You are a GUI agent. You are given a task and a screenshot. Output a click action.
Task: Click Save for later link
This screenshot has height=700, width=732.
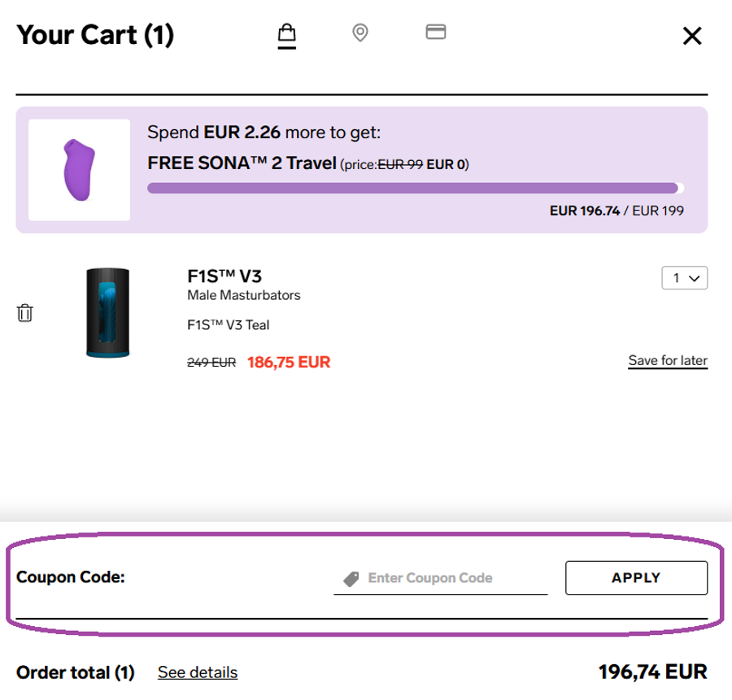pyautogui.click(x=668, y=360)
